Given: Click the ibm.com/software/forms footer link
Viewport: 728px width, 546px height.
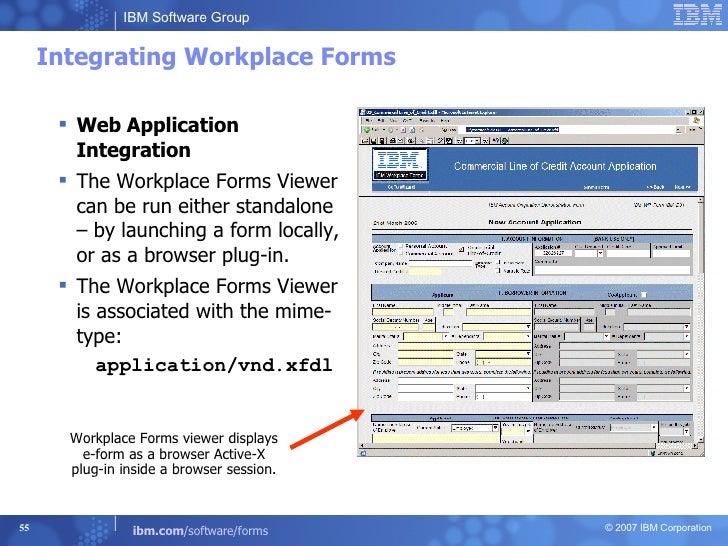Looking at the screenshot, I should (200, 531).
